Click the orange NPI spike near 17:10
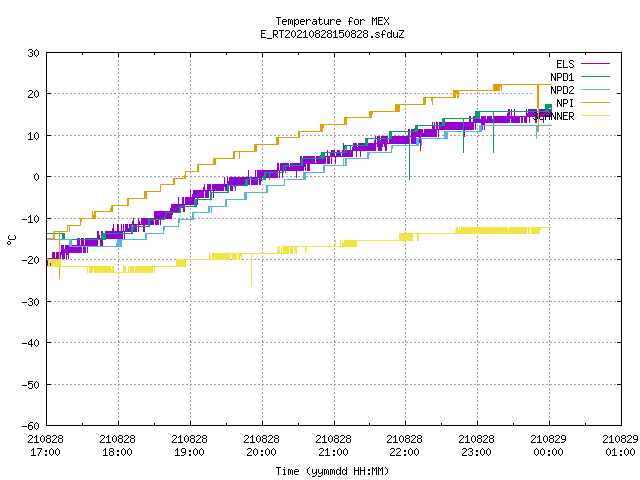Image resolution: width=640 pixels, height=480 pixels. tap(60, 255)
